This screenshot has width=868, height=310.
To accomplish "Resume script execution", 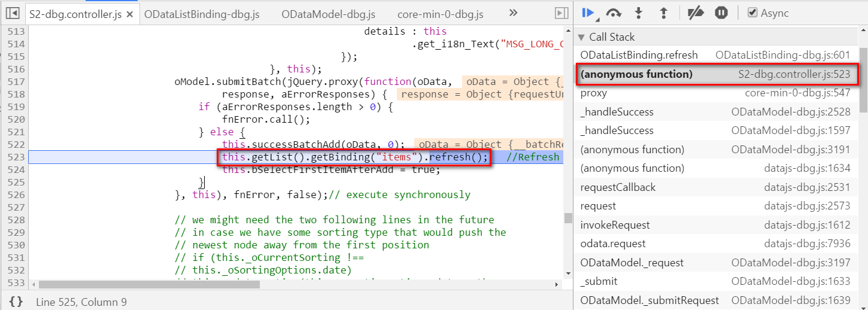I will (588, 13).
